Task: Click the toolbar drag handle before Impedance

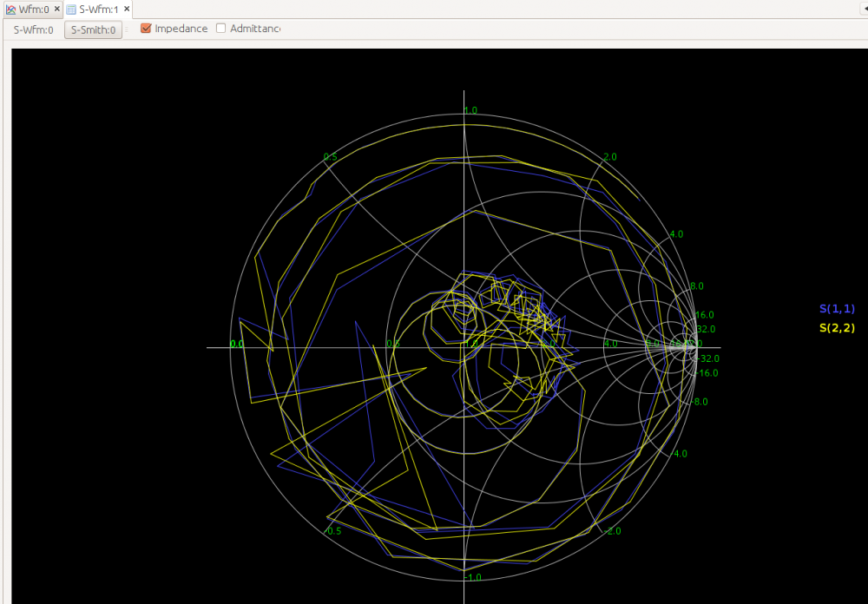Action: point(128,30)
